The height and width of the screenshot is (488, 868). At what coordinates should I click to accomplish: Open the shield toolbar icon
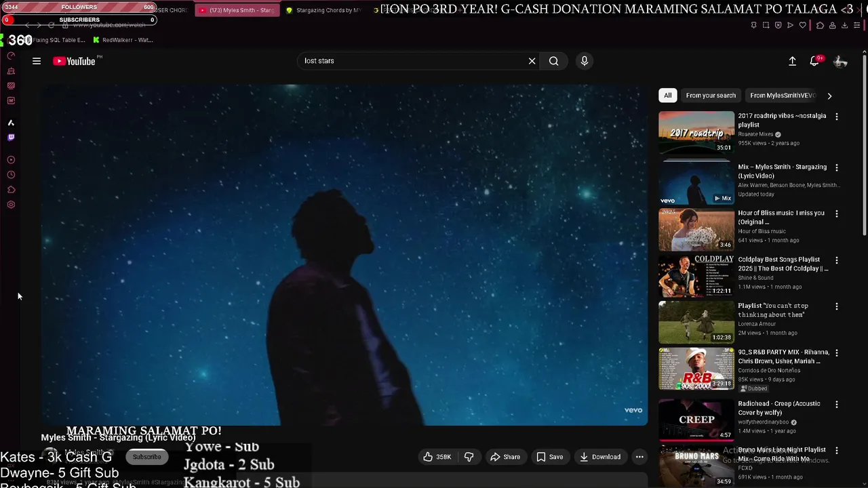click(778, 25)
